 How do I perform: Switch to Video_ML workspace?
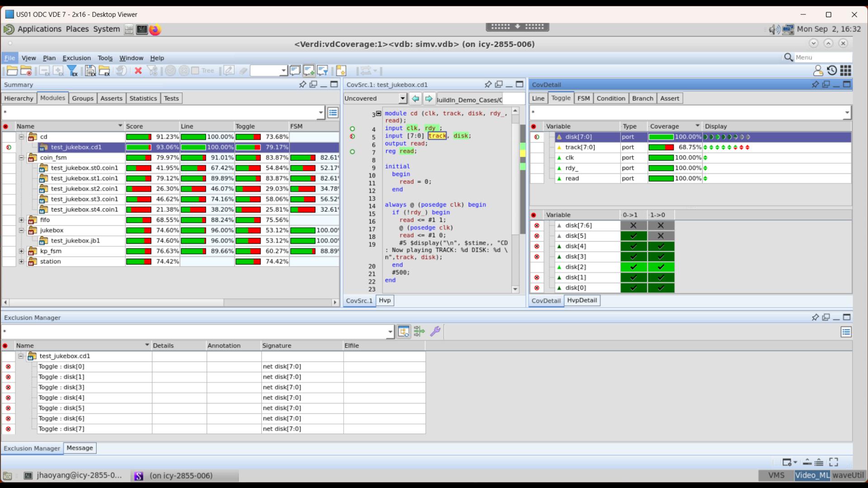pos(812,475)
